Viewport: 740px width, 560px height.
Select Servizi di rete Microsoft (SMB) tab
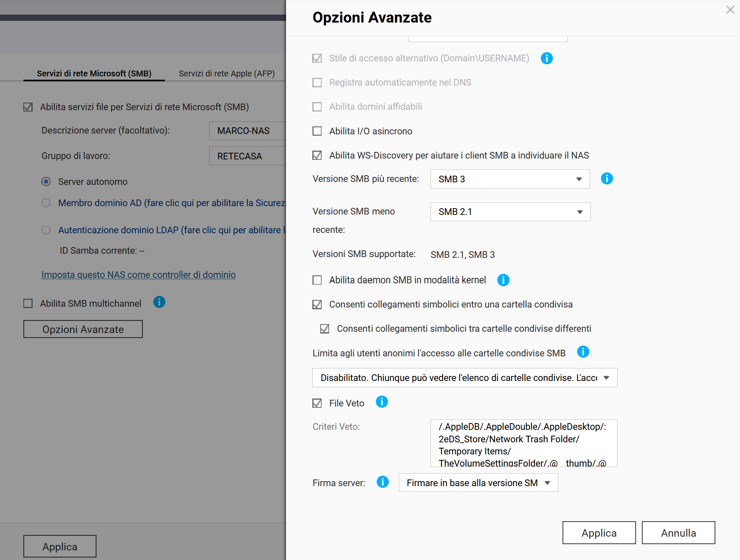(94, 73)
